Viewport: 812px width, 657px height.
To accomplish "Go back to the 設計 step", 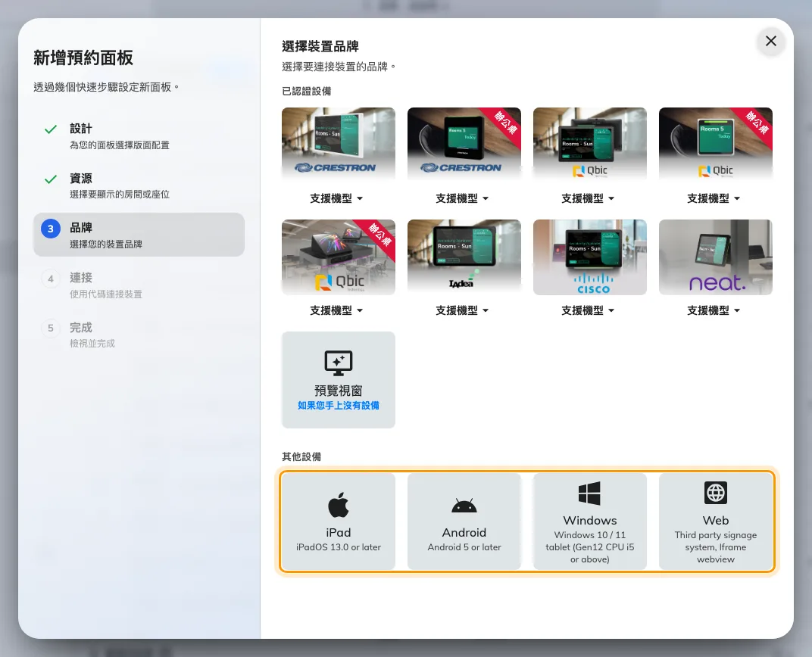I will 139,136.
